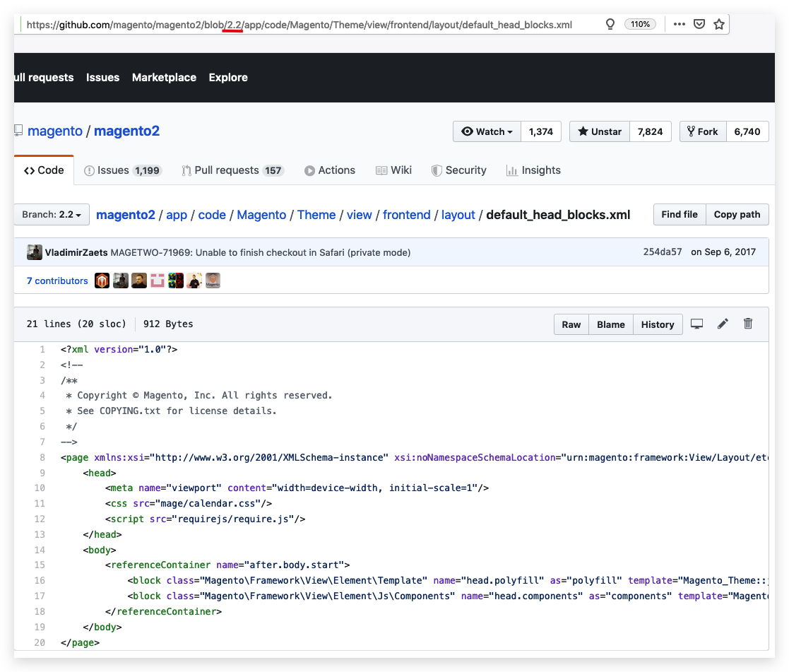The width and height of the screenshot is (789, 672).
Task: Navigate to code breadcrumb folder
Action: pos(212,215)
